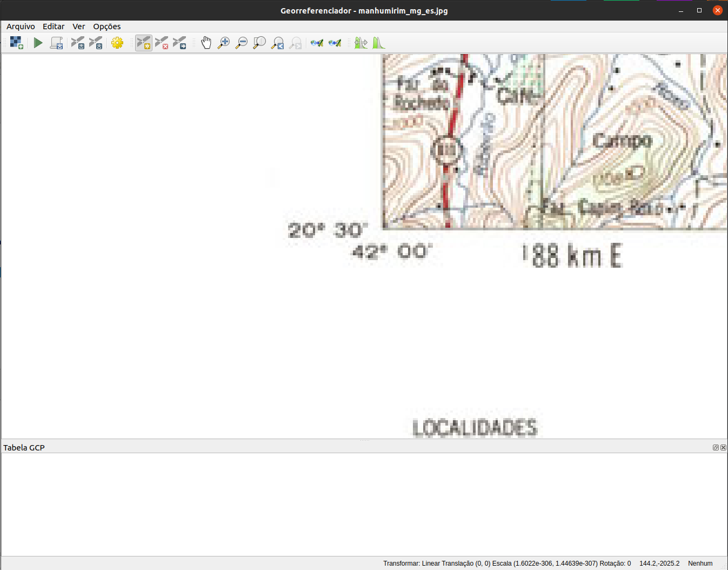Click the 188 km E grid label

pyautogui.click(x=573, y=255)
